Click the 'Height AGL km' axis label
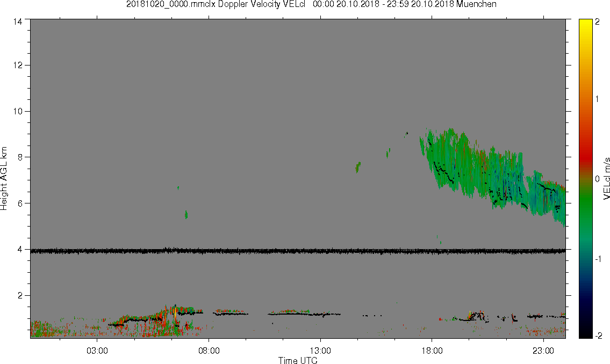Screen dimensions: 610x364 tap(4, 178)
